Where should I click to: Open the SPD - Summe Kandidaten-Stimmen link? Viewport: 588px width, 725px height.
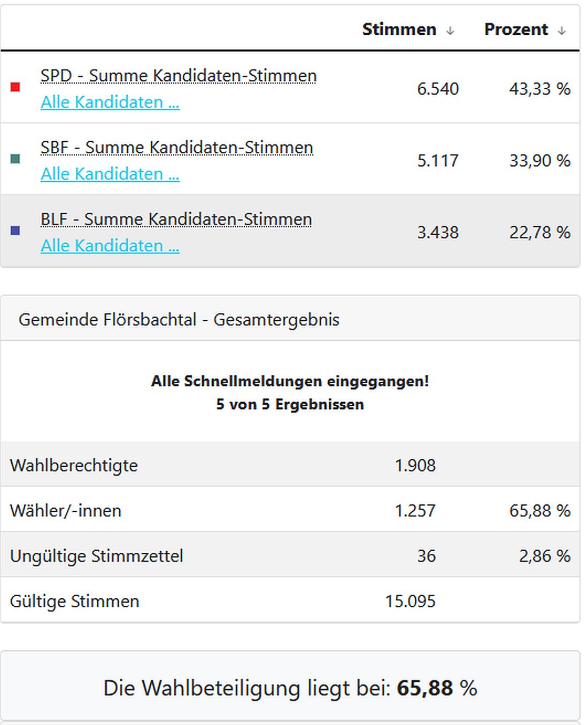(179, 75)
